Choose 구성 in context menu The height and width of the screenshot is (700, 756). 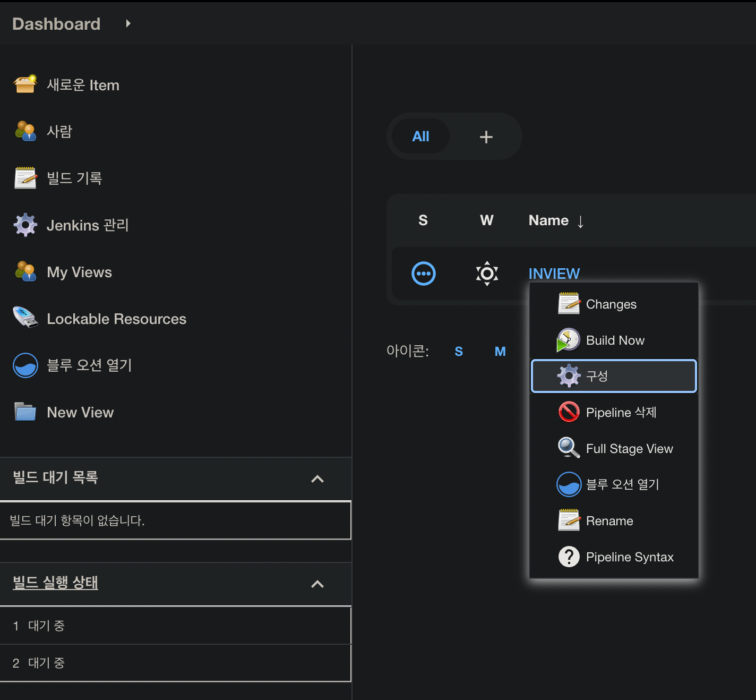point(614,376)
